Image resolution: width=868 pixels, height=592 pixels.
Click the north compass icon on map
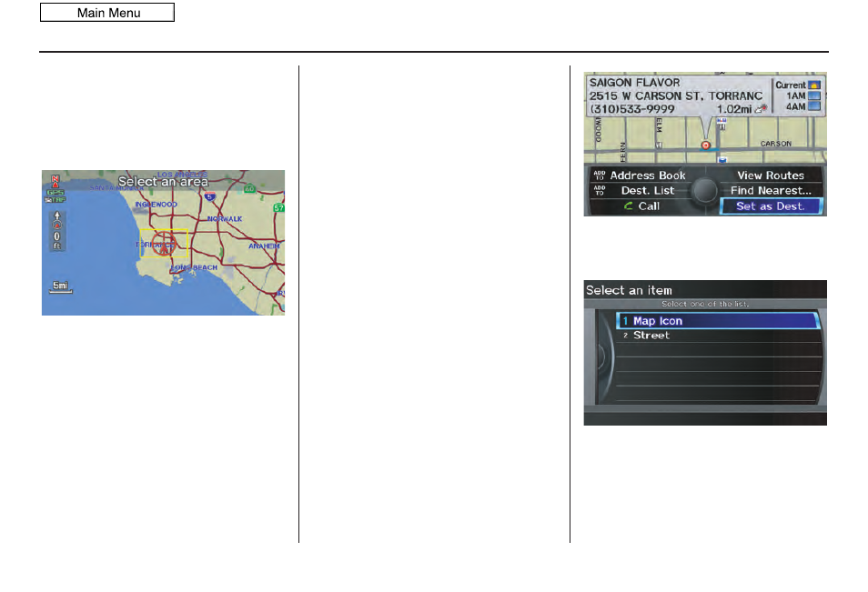pyautogui.click(x=56, y=181)
